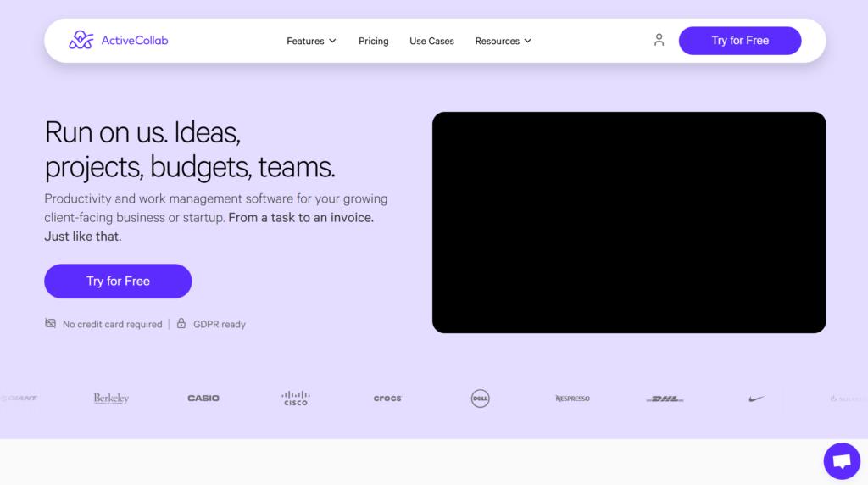Click the GDPR lock icon

point(181,323)
